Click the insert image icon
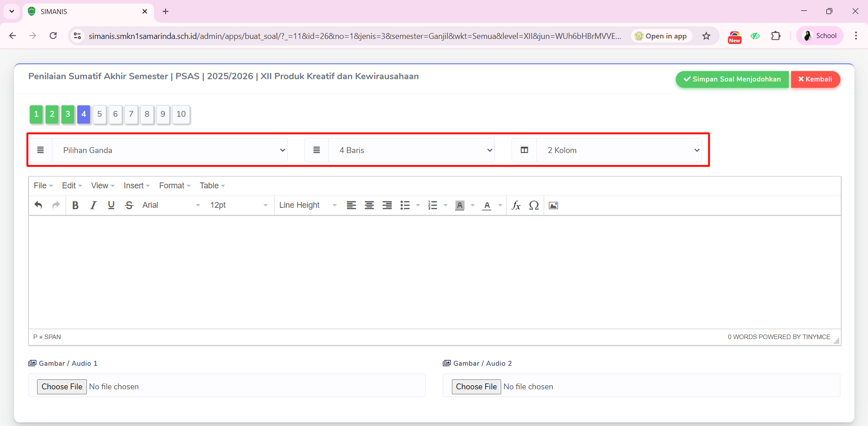Screen dimensions: 868x426 click(553, 206)
